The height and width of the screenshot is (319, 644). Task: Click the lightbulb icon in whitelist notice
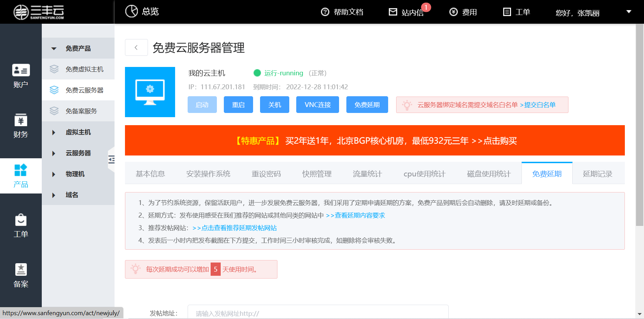click(407, 105)
